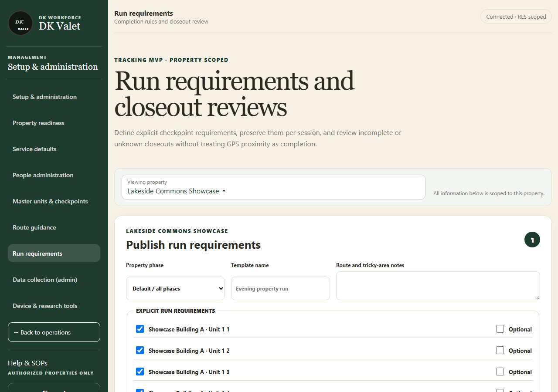Click the step 1 circular badge
This screenshot has width=558, height=392.
[x=532, y=240]
